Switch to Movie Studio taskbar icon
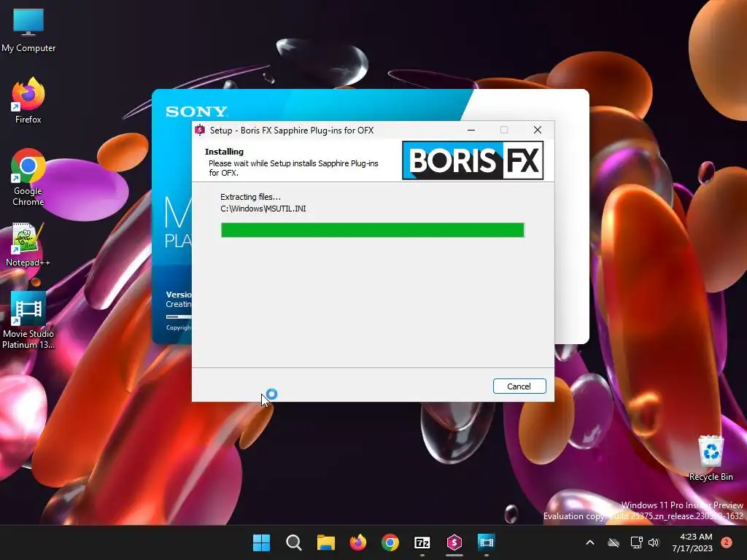Screen dimensions: 747x560 [487, 542]
